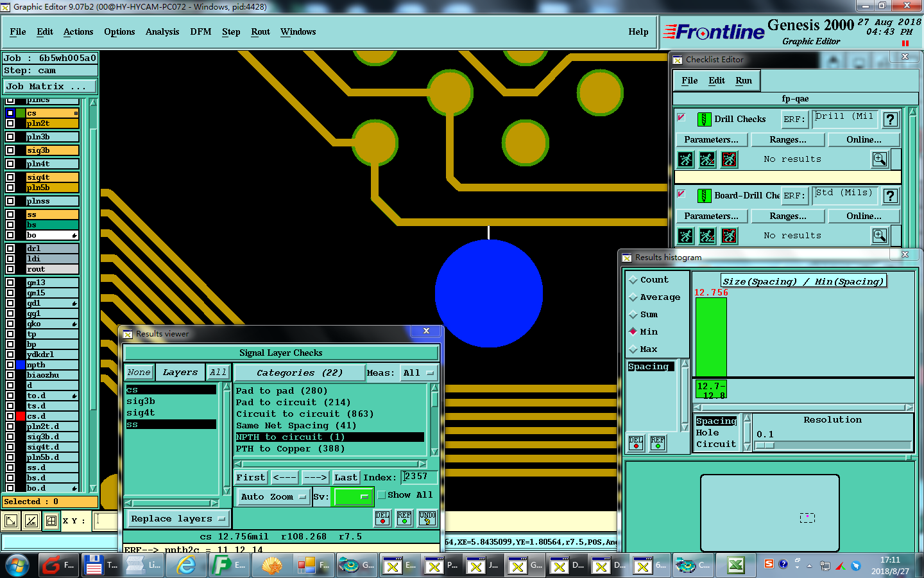Open the Run menu in Checklist Editor
Screen dimensions: 924x578
tap(744, 80)
